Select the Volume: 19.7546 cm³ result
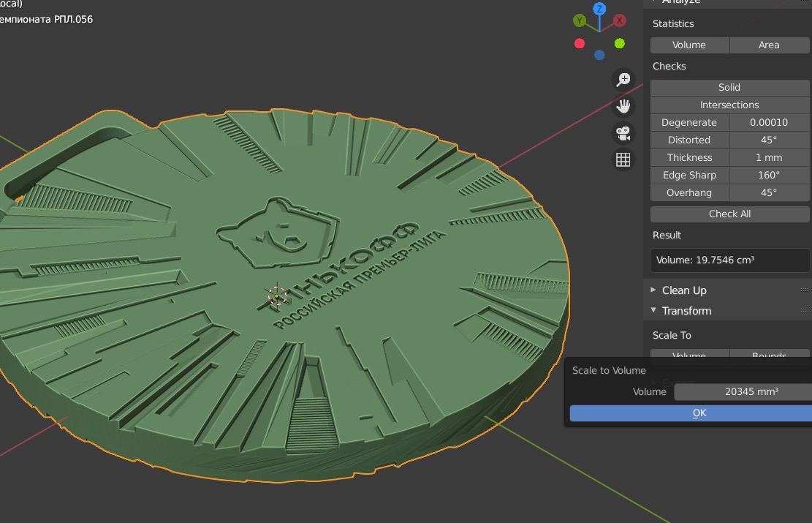 (729, 260)
